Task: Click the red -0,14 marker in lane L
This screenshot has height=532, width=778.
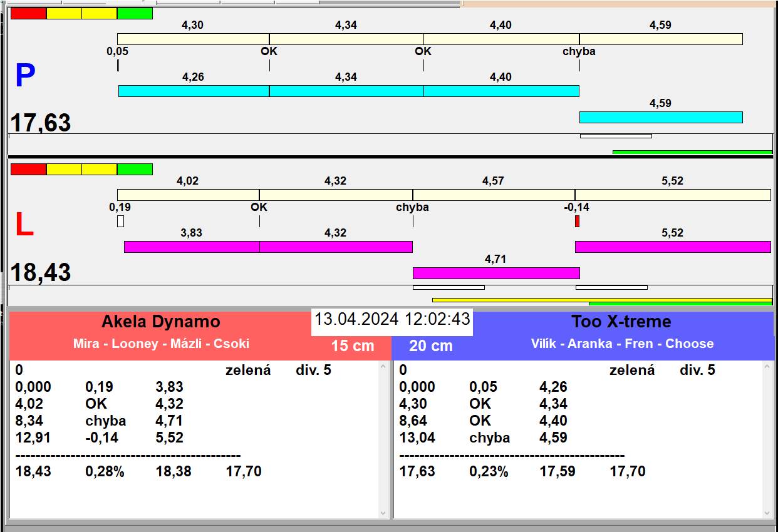Action: pos(577,221)
